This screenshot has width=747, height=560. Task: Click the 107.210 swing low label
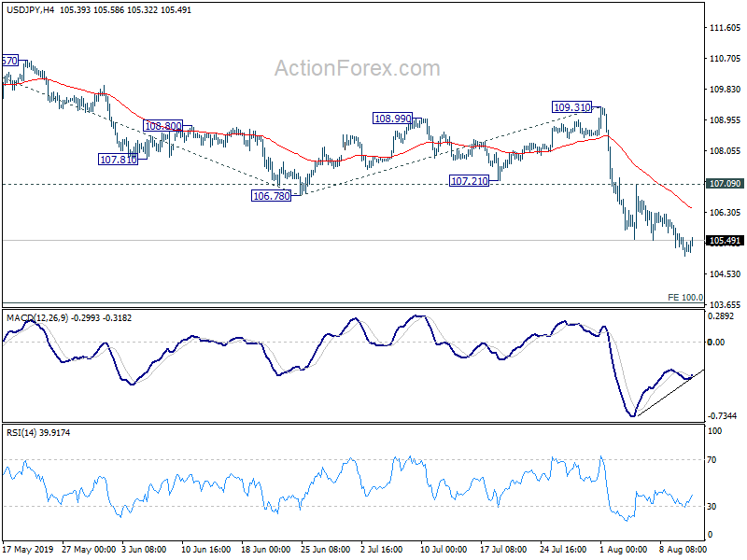point(469,180)
